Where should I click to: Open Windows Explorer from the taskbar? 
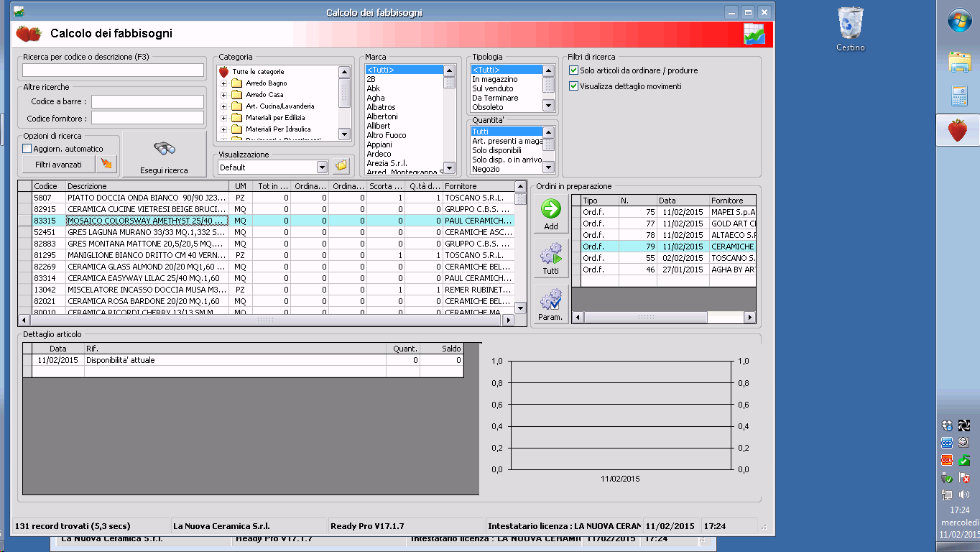959,63
